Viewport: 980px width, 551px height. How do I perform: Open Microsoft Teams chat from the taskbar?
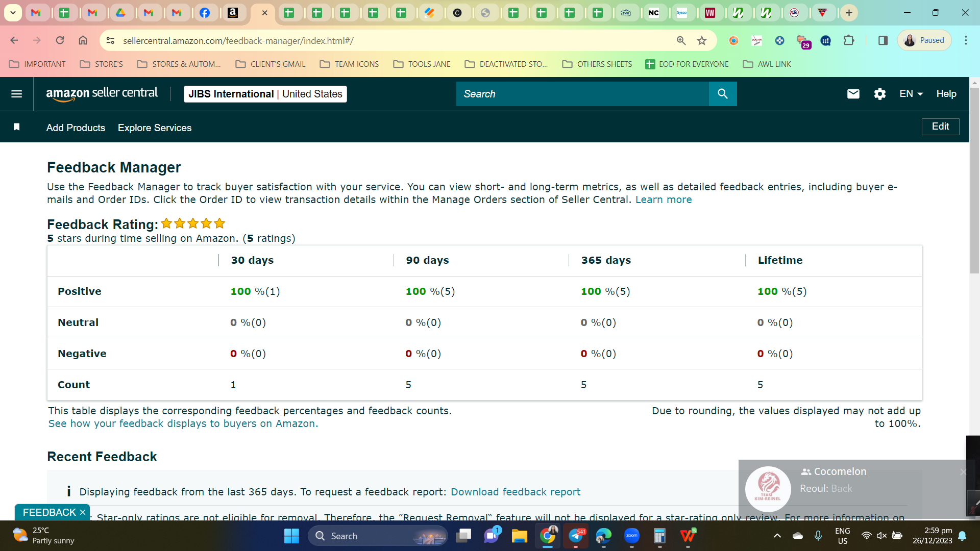pyautogui.click(x=491, y=536)
